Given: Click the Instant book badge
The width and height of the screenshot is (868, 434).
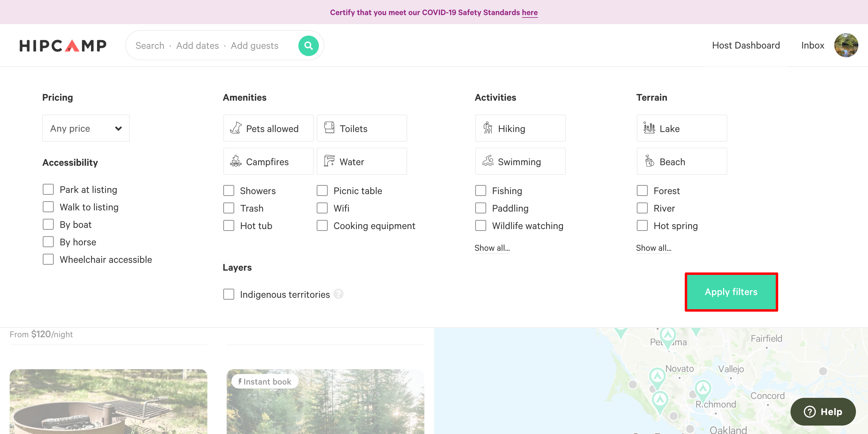Looking at the screenshot, I should pos(265,382).
